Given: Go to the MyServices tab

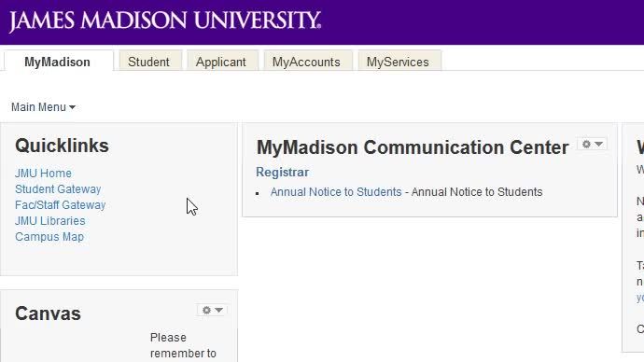Looking at the screenshot, I should click(398, 62).
